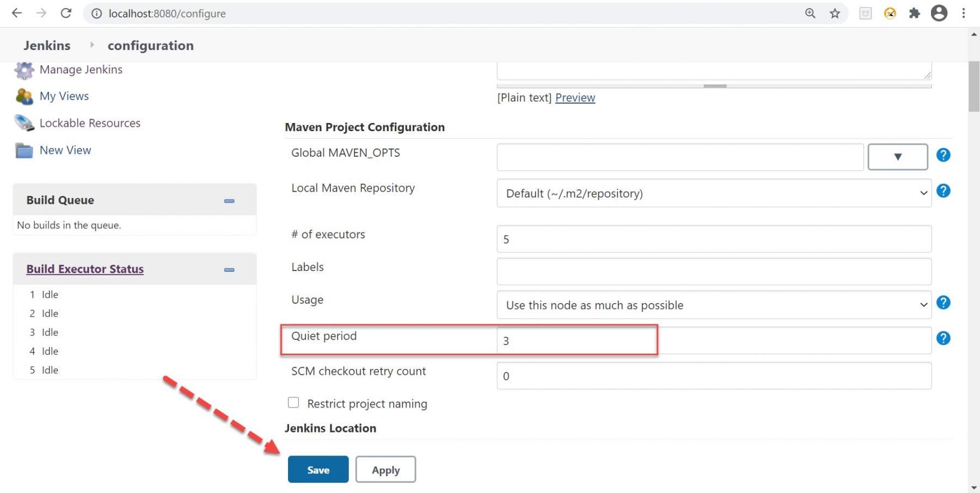
Task: Open help for the Usage setting
Action: pyautogui.click(x=944, y=303)
